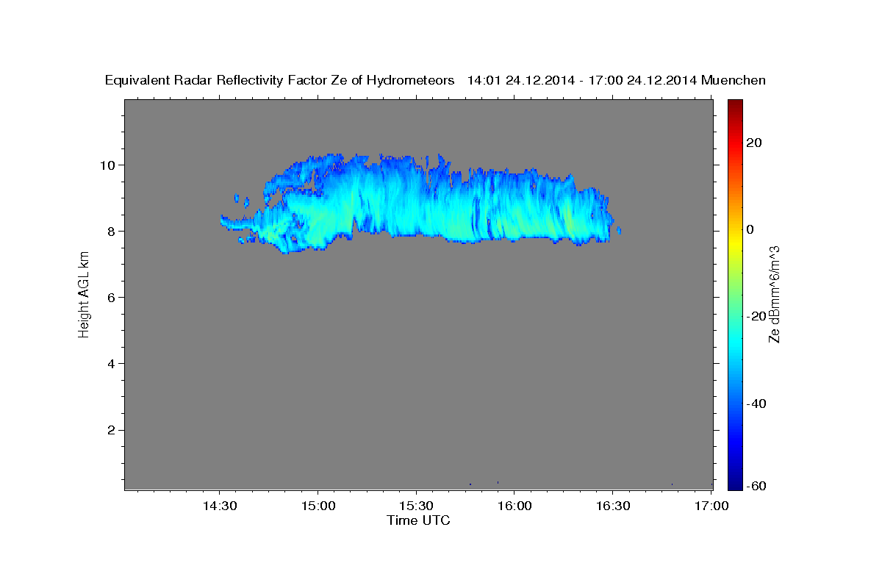Click the plot title 'Equivalent Radar Reflectivity Factor Ze of Hydrometeors'
Viewport: 882px width, 588px height.
point(280,81)
